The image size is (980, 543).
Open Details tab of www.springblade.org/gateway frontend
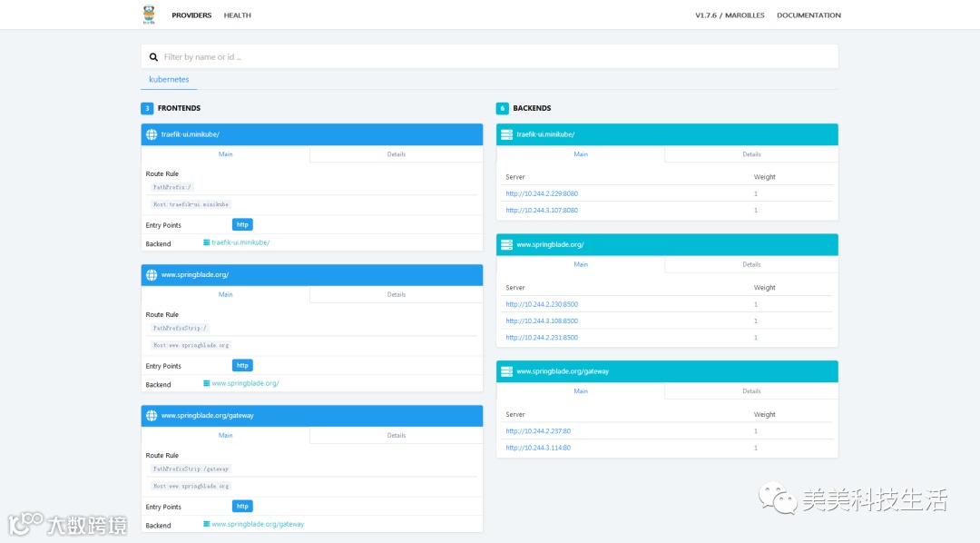[397, 436]
